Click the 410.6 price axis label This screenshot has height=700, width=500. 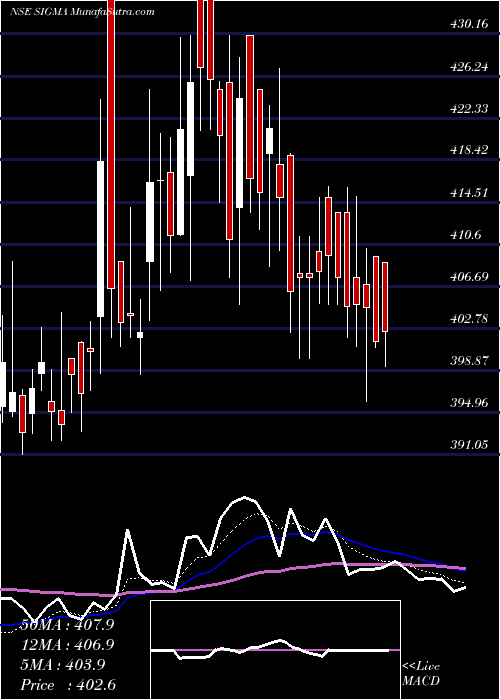point(466,234)
